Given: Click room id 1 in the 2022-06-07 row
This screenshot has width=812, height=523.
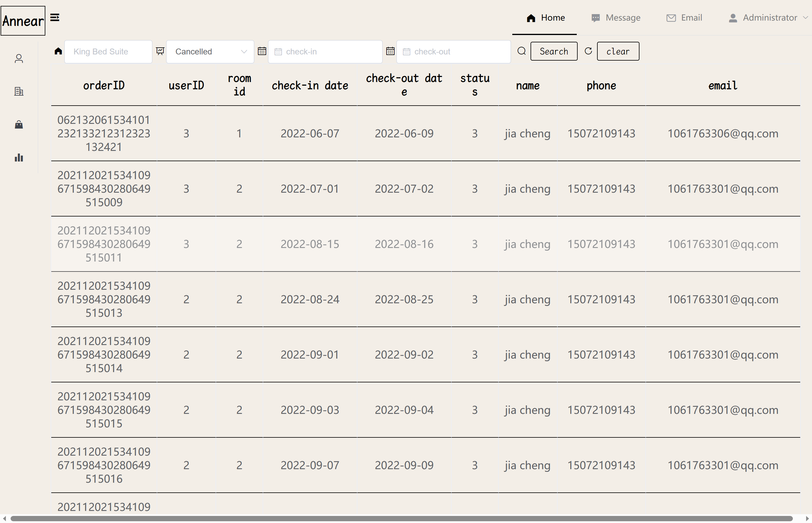Looking at the screenshot, I should coord(239,134).
